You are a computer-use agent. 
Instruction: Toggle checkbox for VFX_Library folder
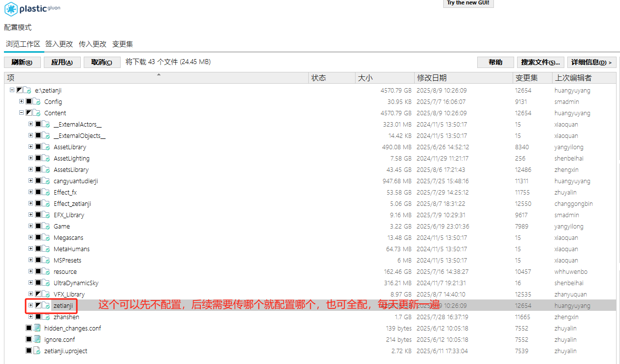coord(38,295)
